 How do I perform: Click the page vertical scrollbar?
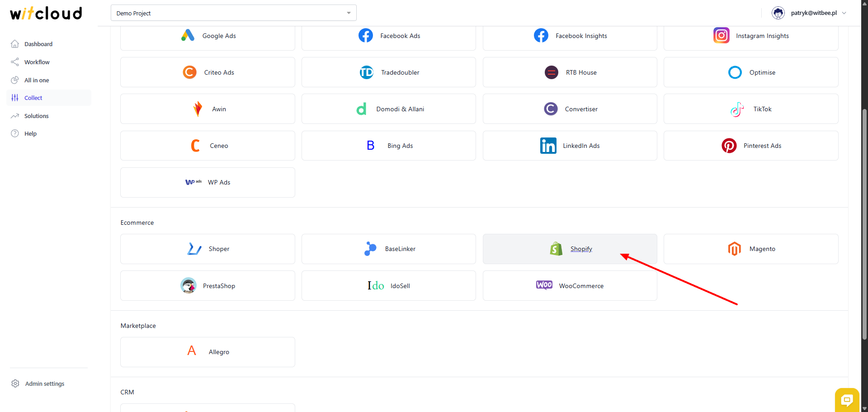click(x=864, y=224)
